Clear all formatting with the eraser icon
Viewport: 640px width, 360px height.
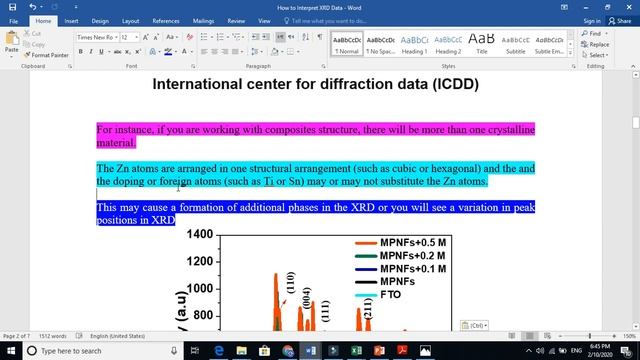[189, 37]
